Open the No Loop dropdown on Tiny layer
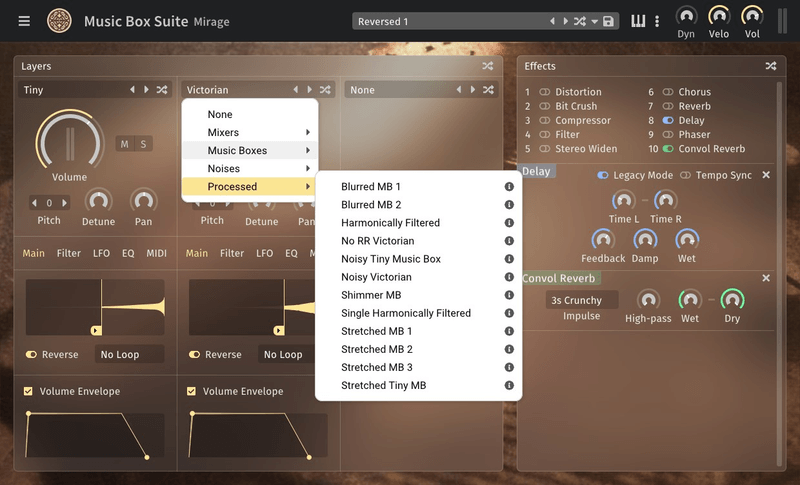The image size is (800, 485). 130,354
